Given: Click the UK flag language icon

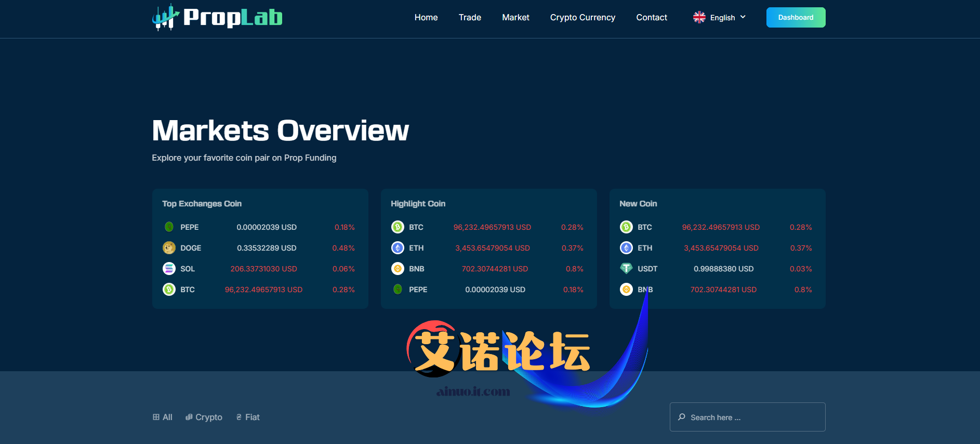Looking at the screenshot, I should pyautogui.click(x=699, y=18).
